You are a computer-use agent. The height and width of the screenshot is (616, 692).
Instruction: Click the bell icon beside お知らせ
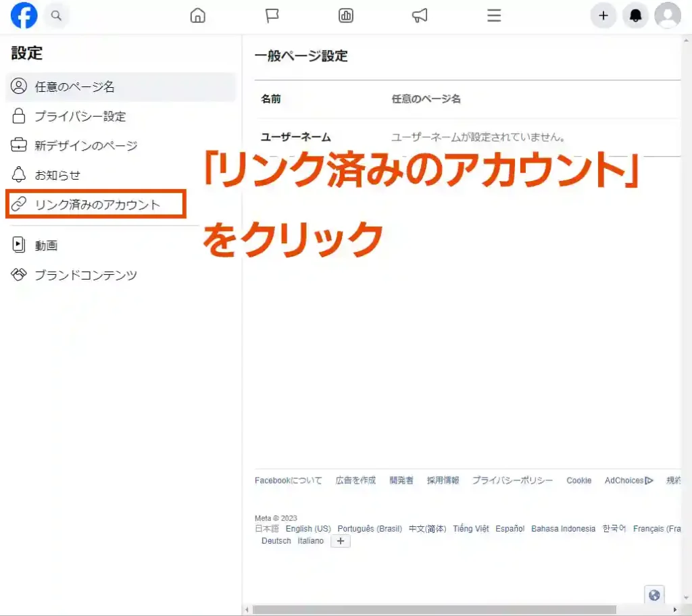point(18,174)
